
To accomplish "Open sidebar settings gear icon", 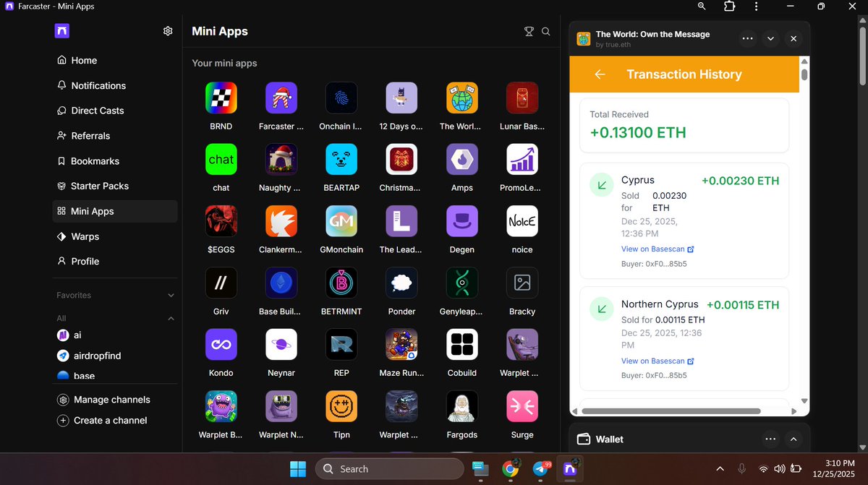I will 168,31.
